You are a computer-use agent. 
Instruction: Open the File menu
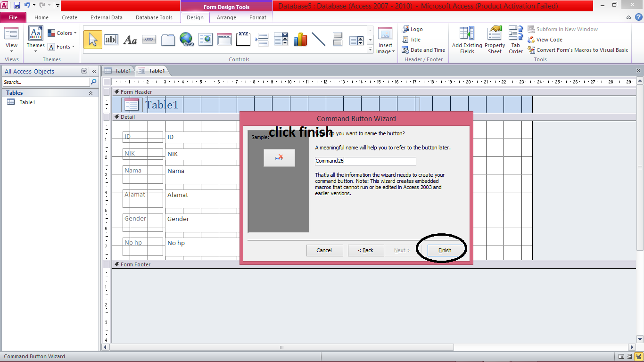[13, 16]
